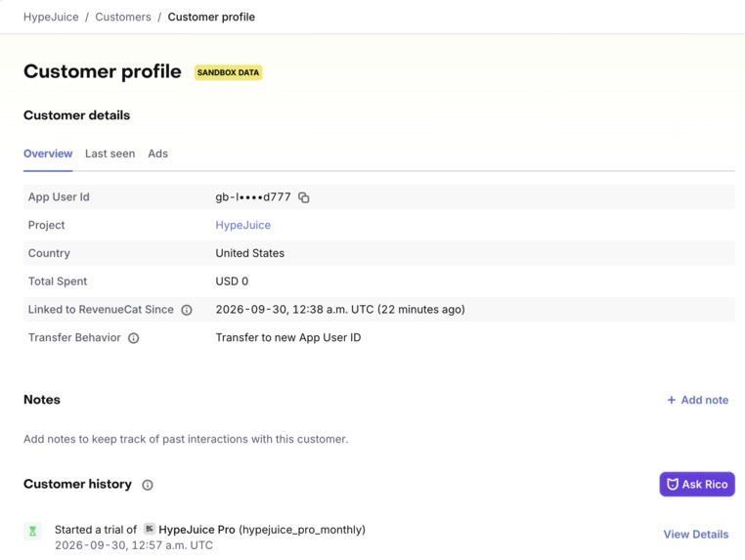
Task: Click the Notes heading
Action: click(x=42, y=400)
